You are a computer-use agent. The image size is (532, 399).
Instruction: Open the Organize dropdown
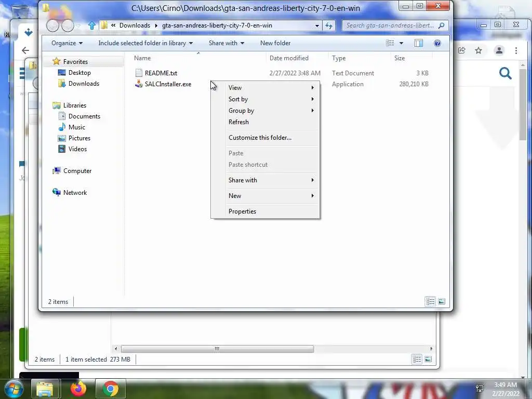point(67,43)
